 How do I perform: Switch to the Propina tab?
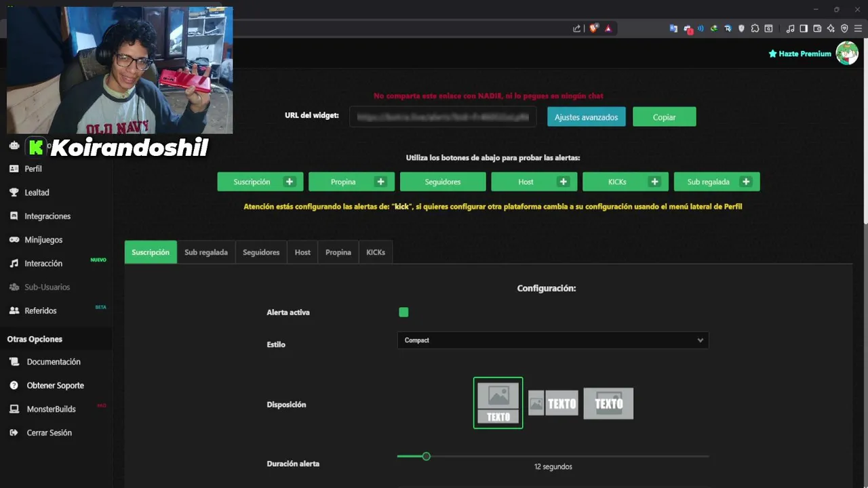(x=338, y=252)
